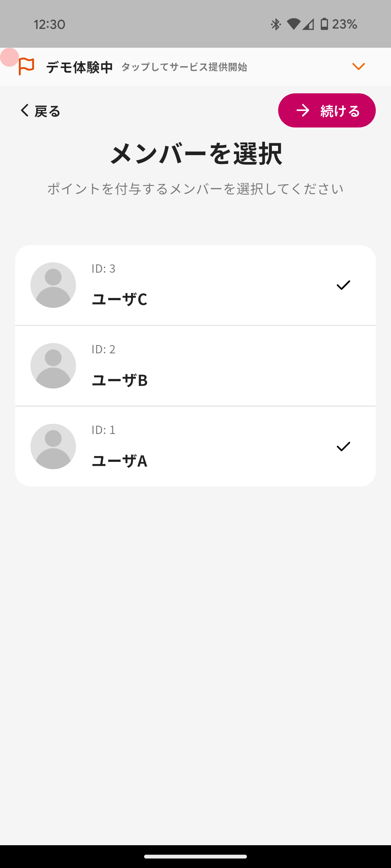Tap タップしてサービス提供開始 banner text

click(184, 67)
